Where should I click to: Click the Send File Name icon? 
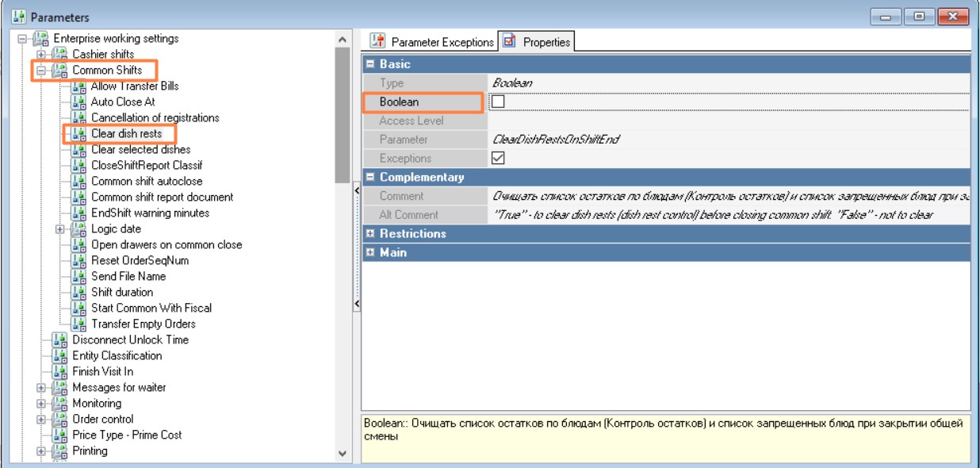point(78,276)
